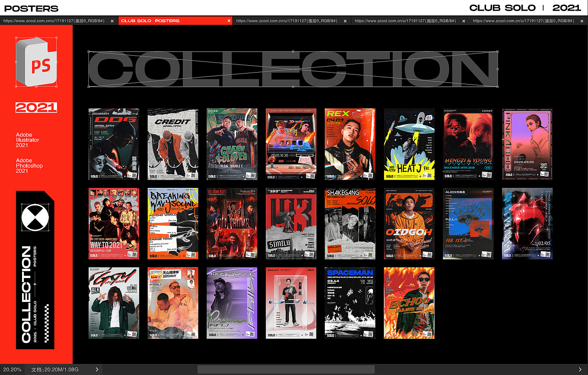Open the CREDIT poster thumbnail
Image resolution: width=588 pixels, height=375 pixels.
(x=173, y=144)
